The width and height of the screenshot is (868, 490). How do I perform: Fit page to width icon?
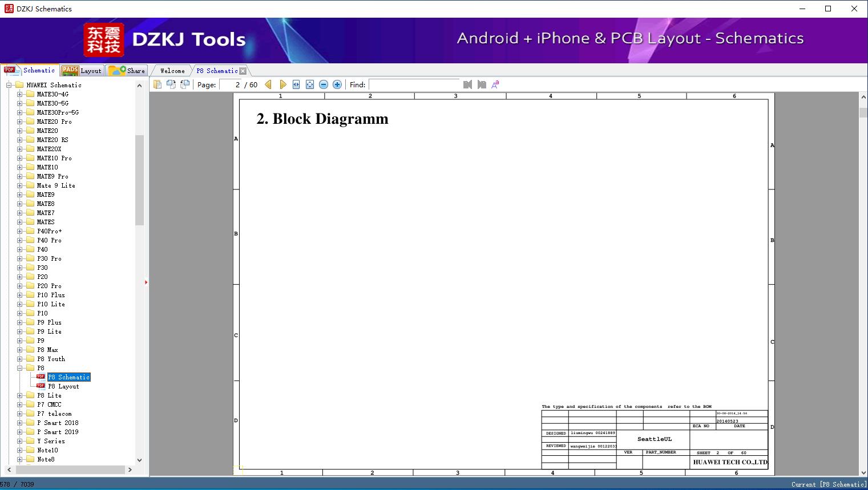tap(296, 84)
